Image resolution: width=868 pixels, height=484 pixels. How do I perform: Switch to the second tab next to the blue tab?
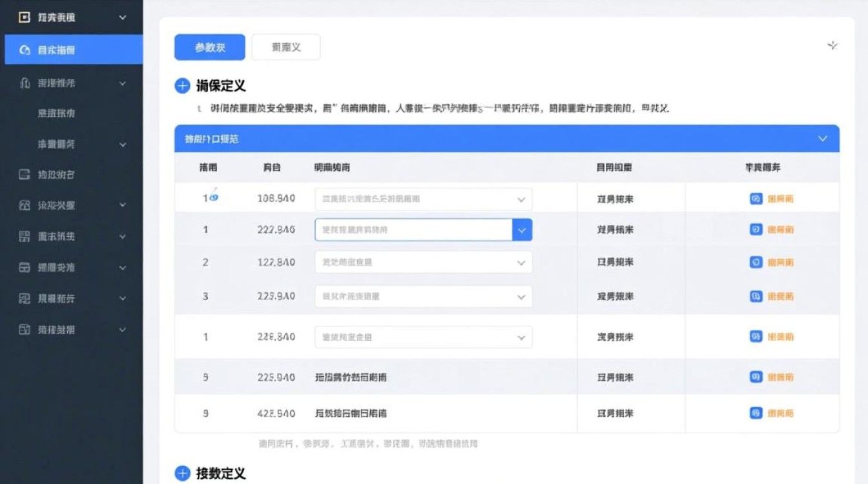(286, 46)
